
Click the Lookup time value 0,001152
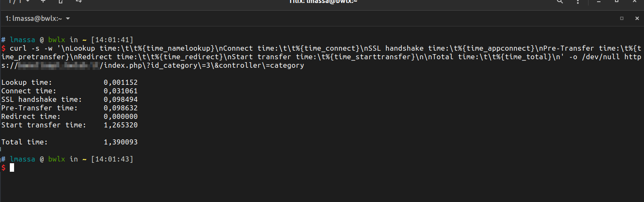tap(120, 82)
